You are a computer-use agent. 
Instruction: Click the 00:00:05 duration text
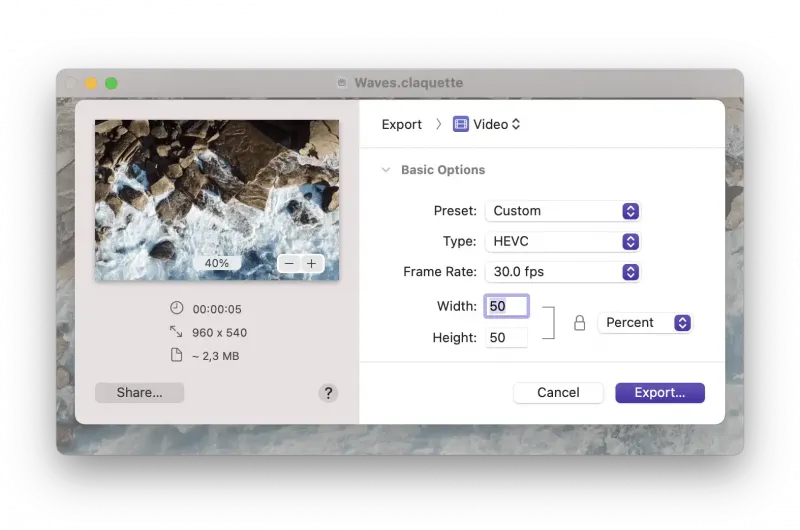[x=217, y=309]
